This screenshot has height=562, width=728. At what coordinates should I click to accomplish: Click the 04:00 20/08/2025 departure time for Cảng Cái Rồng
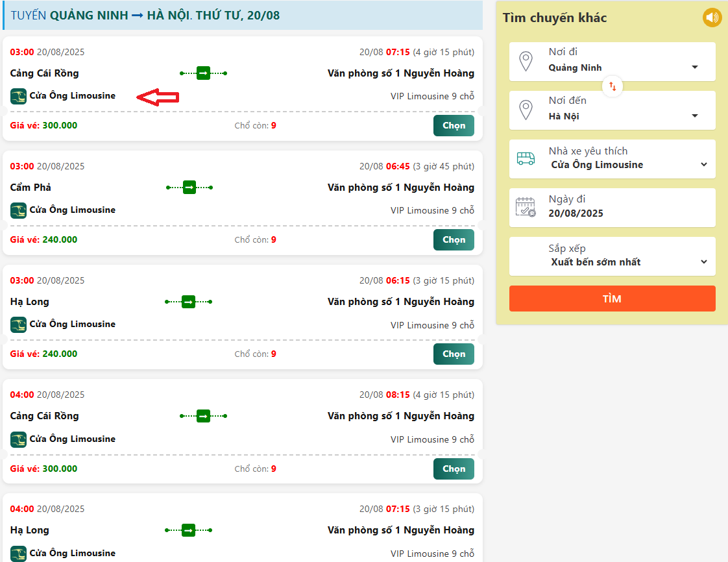click(47, 395)
